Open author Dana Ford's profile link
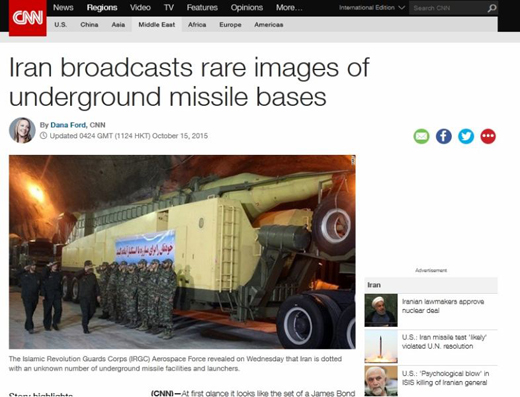The image size is (520, 397). pos(68,125)
